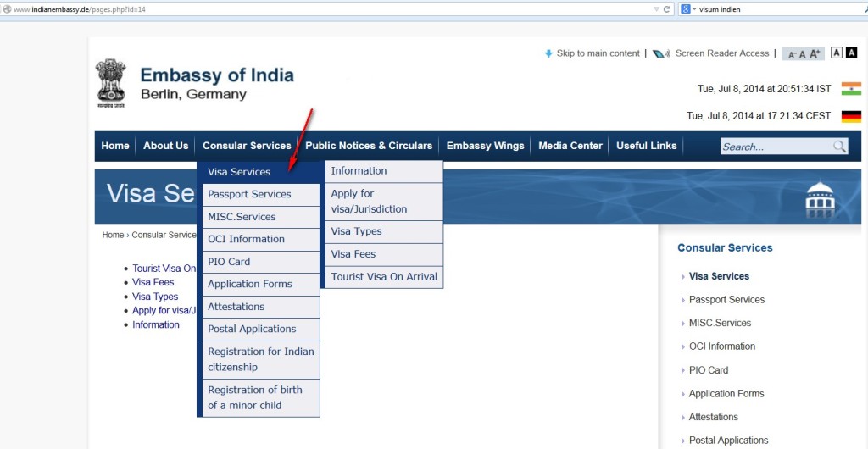Increase font size with A+ button

pos(815,53)
